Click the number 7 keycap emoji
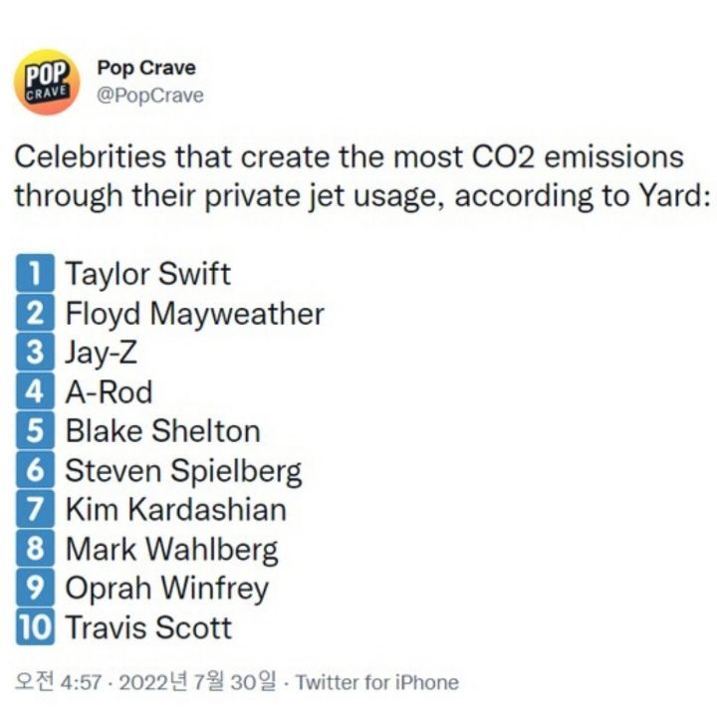 click(35, 509)
